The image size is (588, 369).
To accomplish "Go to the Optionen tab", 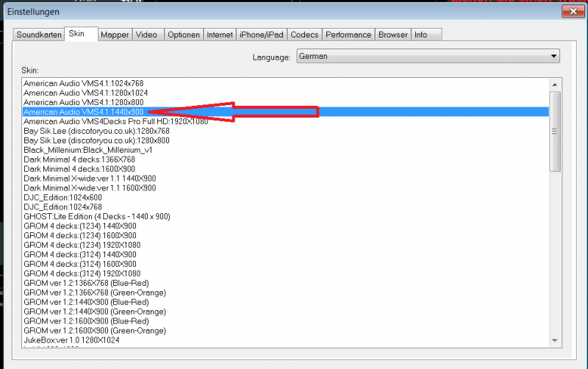I will 183,35.
